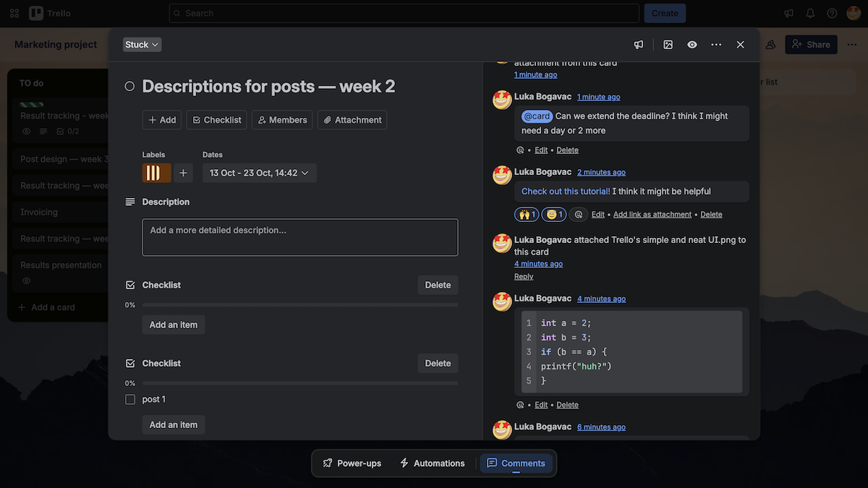Select the orange label swatch
This screenshot has width=868, height=488.
tap(156, 172)
